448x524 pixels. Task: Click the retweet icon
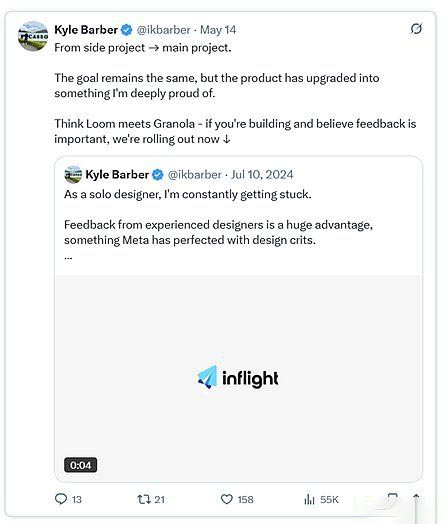(143, 499)
